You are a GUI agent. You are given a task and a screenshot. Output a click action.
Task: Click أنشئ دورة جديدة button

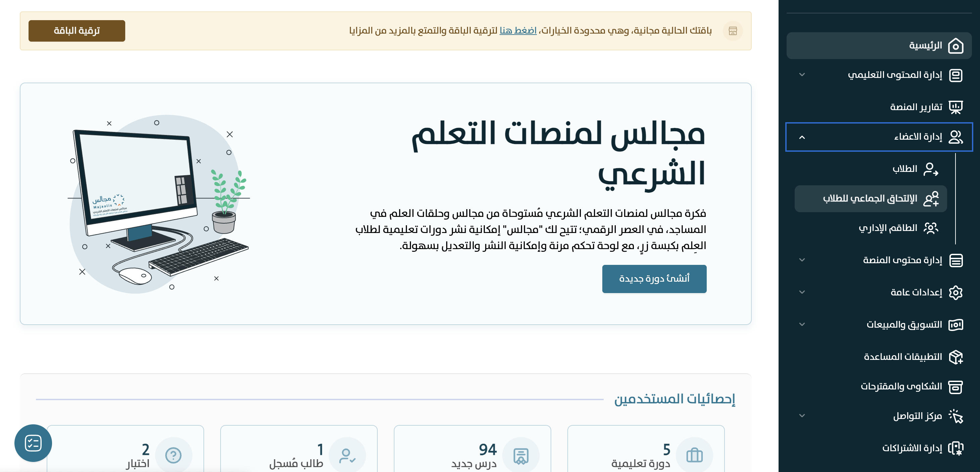pyautogui.click(x=654, y=279)
